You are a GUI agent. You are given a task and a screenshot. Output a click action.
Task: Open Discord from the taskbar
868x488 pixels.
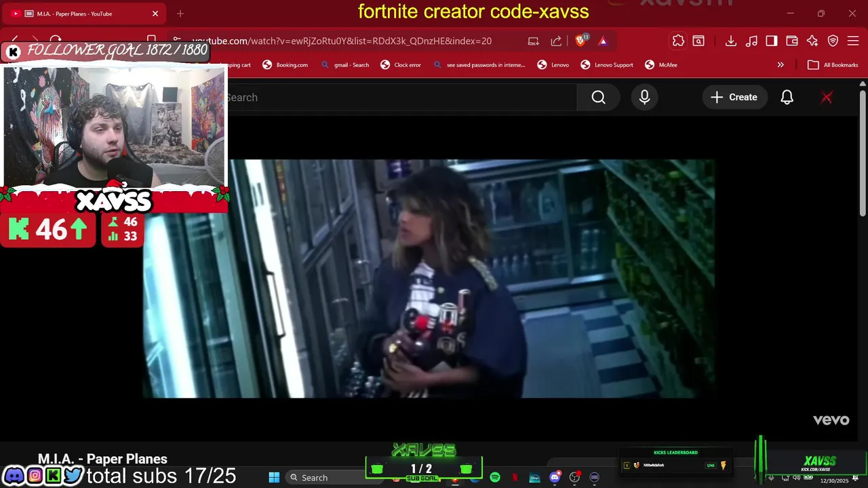[x=555, y=478]
